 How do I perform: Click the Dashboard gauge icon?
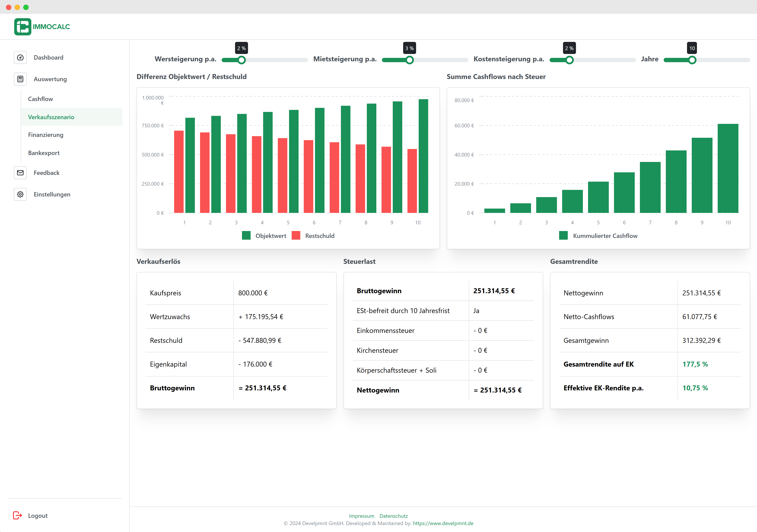coord(20,58)
